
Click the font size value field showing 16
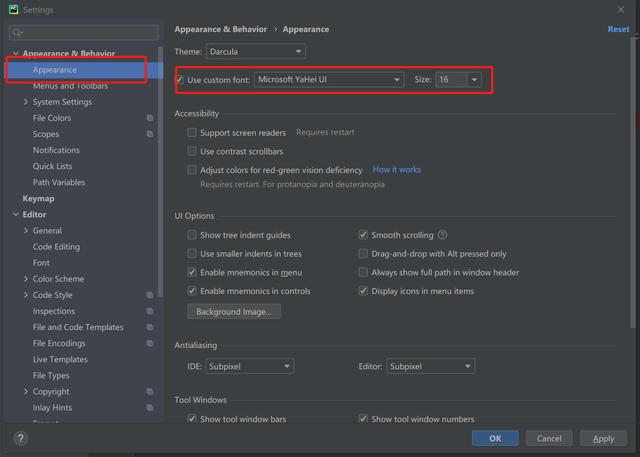451,80
